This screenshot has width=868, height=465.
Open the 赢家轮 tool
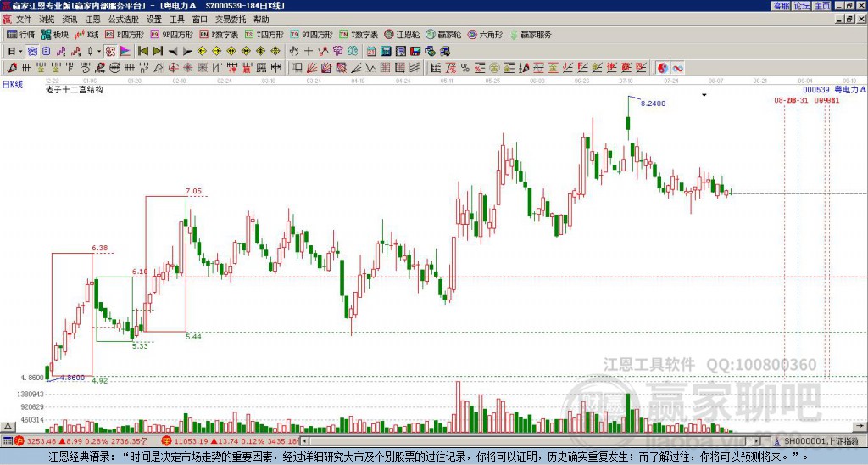pyautogui.click(x=443, y=34)
